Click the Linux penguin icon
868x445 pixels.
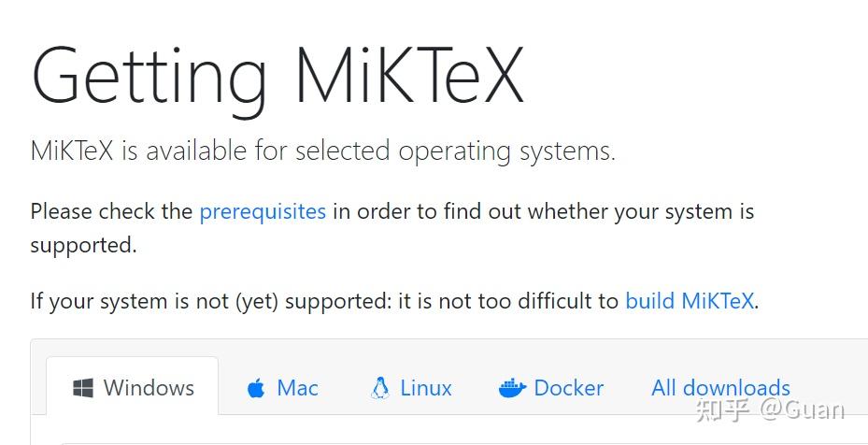click(379, 388)
